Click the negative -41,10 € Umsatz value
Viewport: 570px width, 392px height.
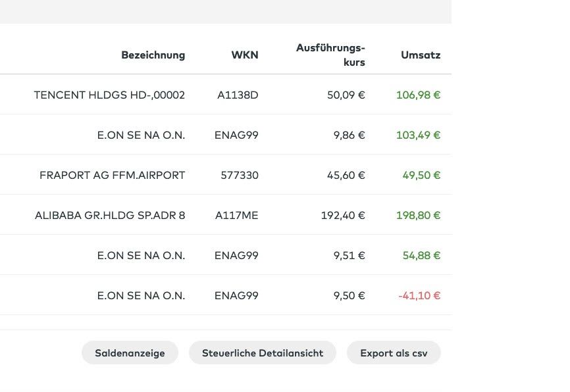coord(419,295)
